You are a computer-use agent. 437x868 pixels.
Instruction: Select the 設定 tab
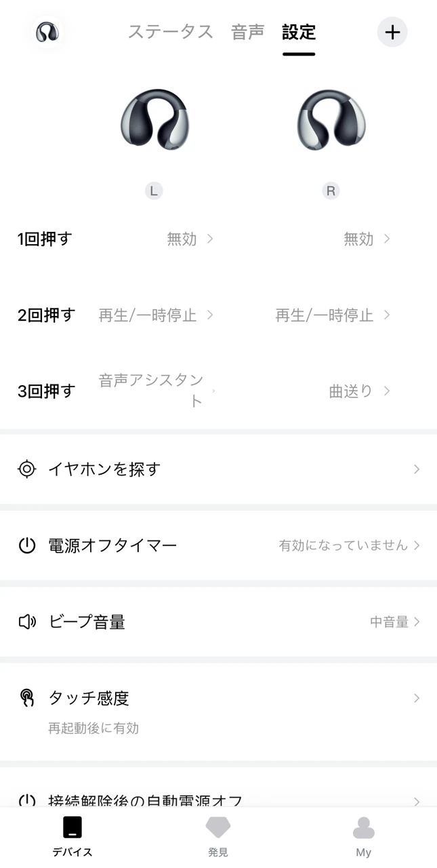click(x=299, y=32)
